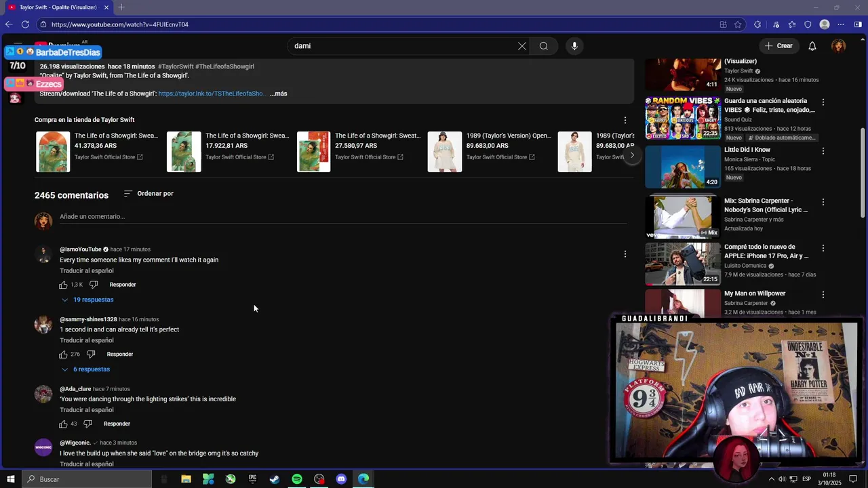Dislike the @IsmoYouTube comment

(94, 285)
